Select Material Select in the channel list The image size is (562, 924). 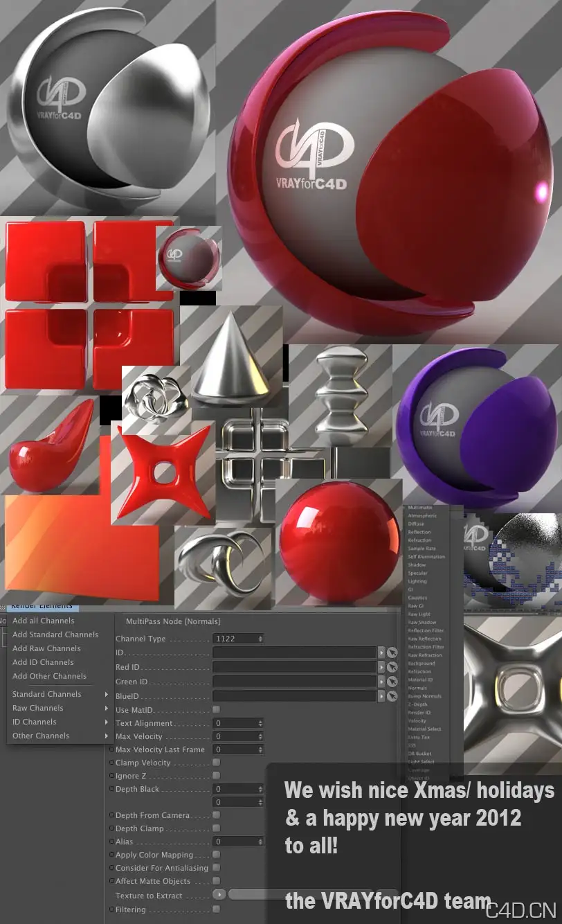tap(424, 729)
